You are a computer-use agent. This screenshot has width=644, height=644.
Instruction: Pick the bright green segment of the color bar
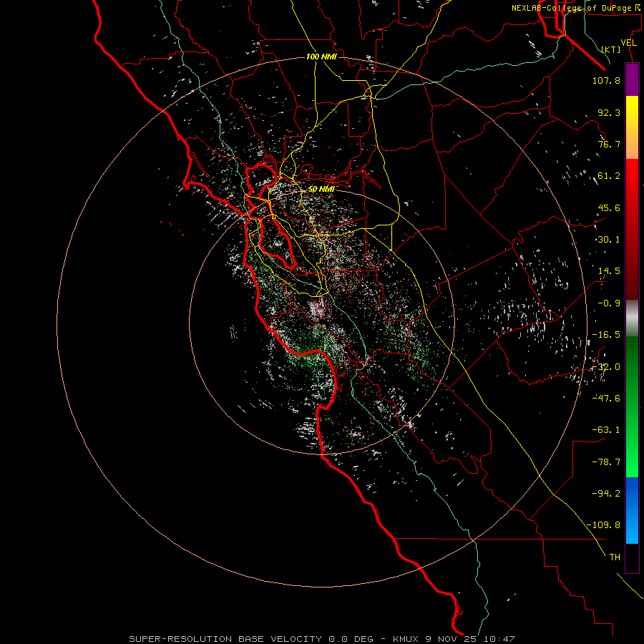[x=632, y=452]
